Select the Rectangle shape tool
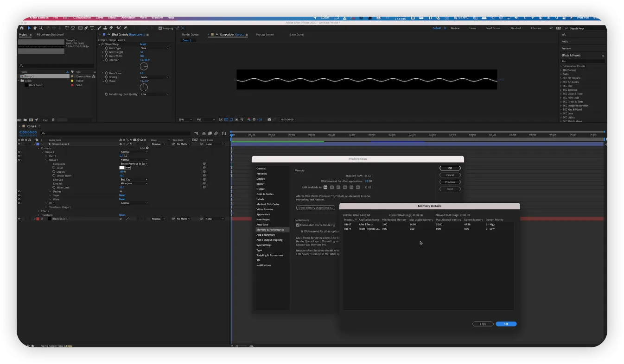The image size is (624, 364). pyautogui.click(x=80, y=28)
